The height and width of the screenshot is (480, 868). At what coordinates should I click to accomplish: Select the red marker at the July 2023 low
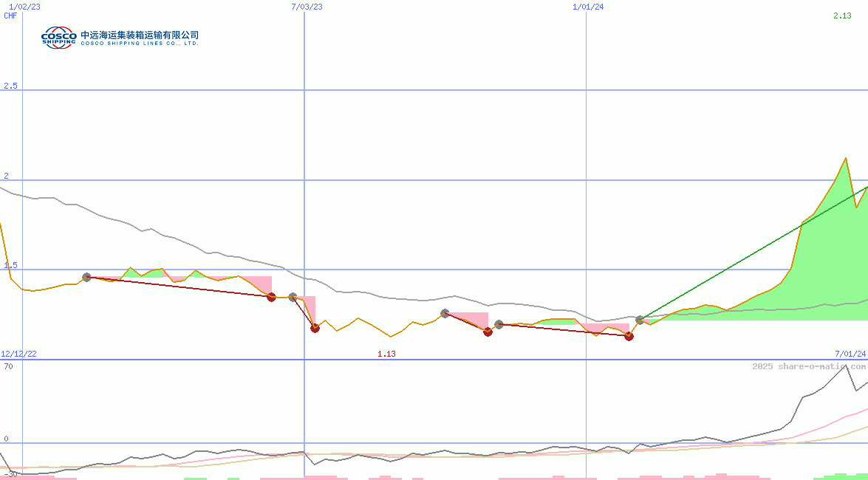[x=315, y=329]
